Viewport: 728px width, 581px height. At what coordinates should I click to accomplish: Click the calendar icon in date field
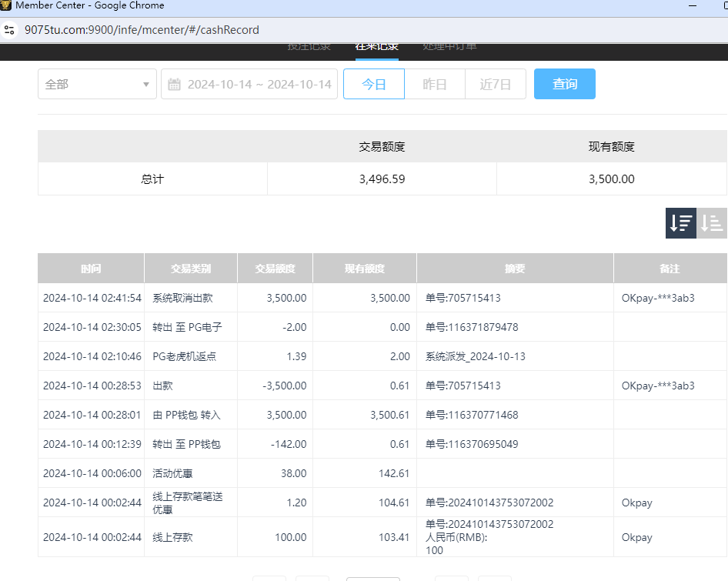(174, 84)
